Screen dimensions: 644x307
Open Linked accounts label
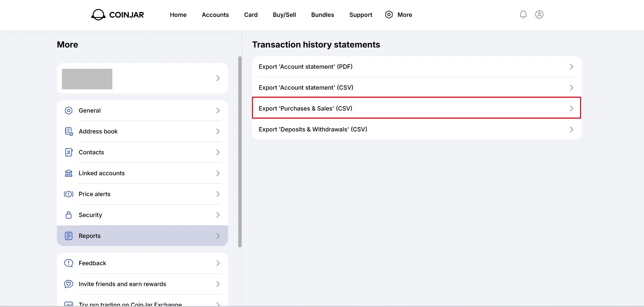[102, 173]
